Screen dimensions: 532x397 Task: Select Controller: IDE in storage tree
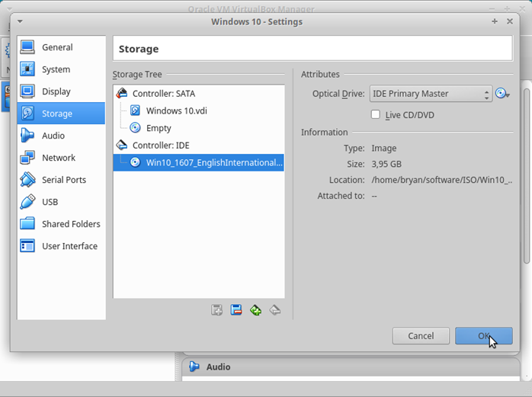click(199, 146)
